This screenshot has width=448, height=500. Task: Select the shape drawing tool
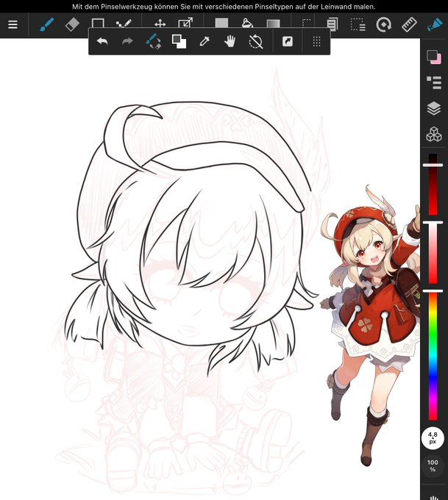click(x=98, y=24)
